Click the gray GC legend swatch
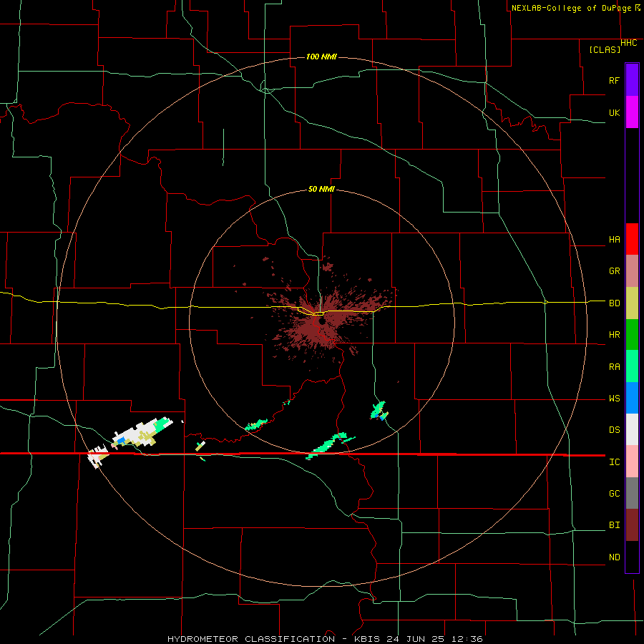This screenshot has height=644, width=644. [x=632, y=493]
